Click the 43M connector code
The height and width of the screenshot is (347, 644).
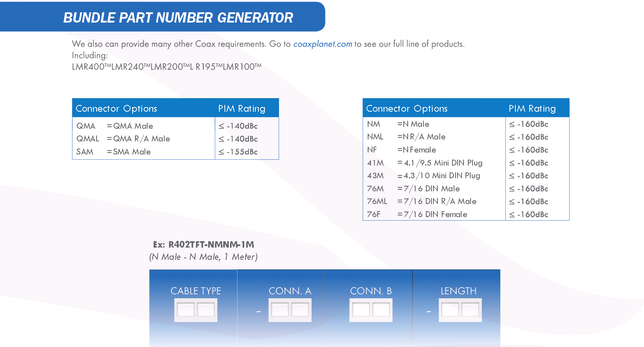point(376,175)
